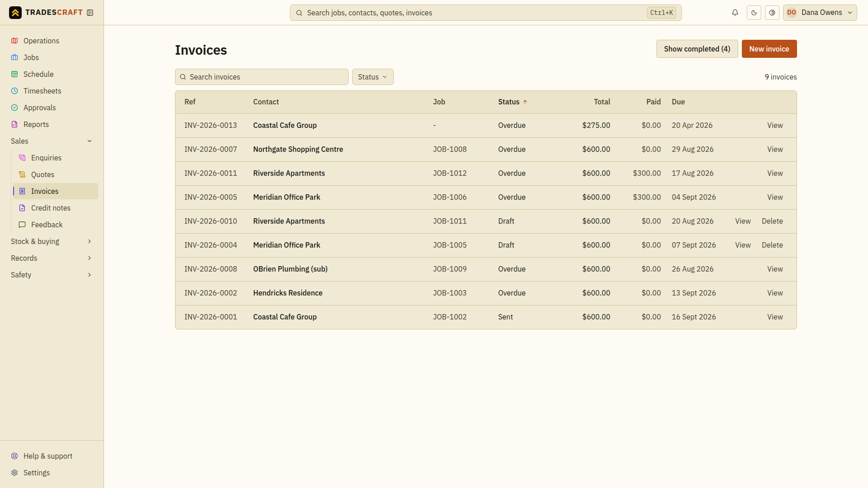Open the Timesheets page
Screen dimensions: 868x488
click(x=52, y=91)
